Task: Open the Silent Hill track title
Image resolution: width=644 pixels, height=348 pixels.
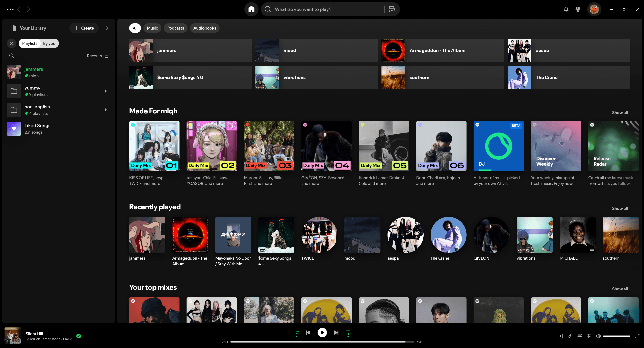Action: [34, 334]
